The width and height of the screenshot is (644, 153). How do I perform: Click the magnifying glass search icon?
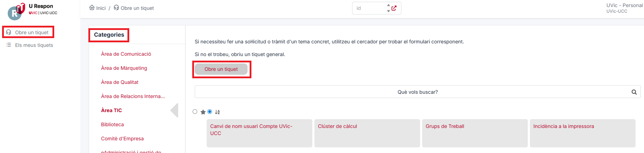pos(634,92)
